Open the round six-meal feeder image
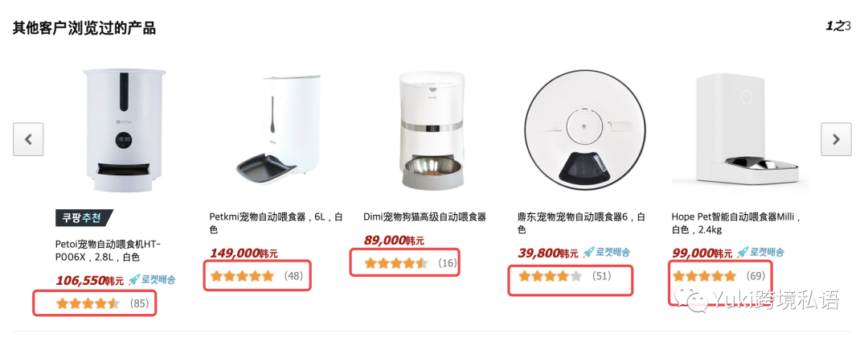This screenshot has width=868, height=338. (586, 130)
